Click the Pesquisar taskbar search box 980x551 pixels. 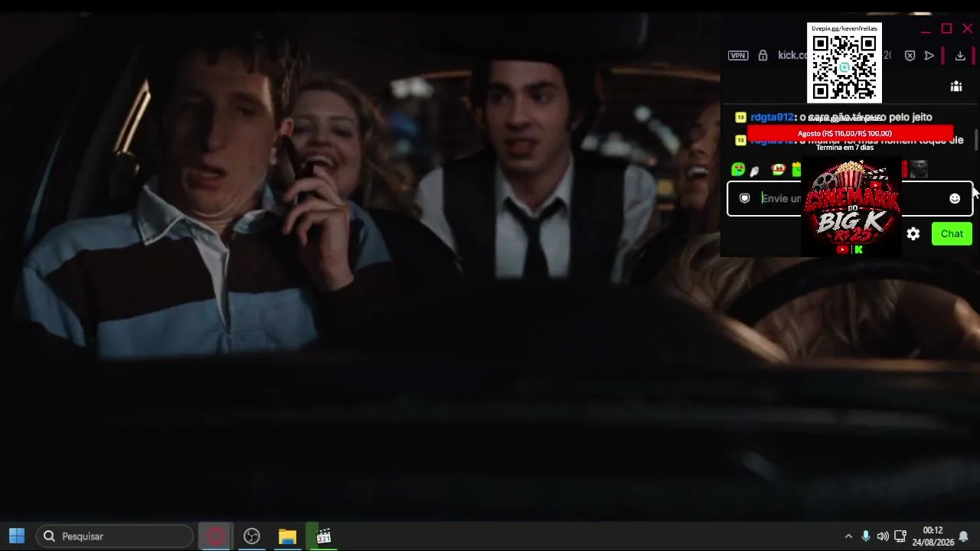(x=116, y=536)
